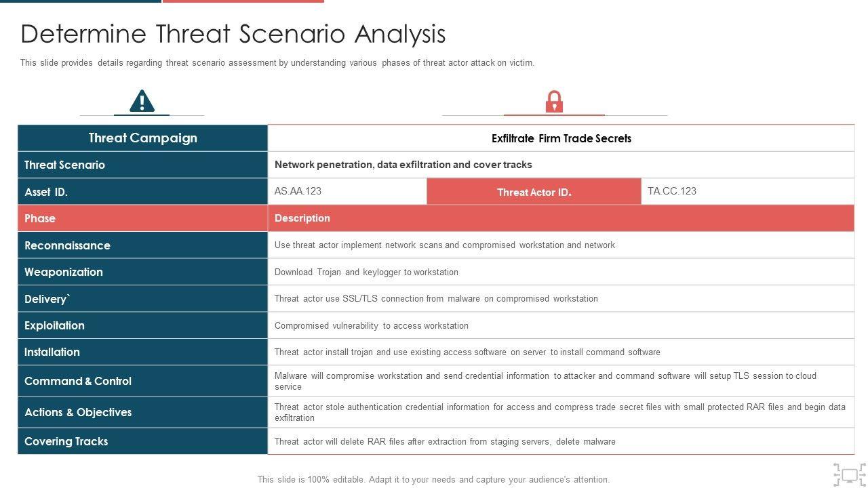Select the Threat Scenario row label
This screenshot has width=868, height=488.
[65, 165]
